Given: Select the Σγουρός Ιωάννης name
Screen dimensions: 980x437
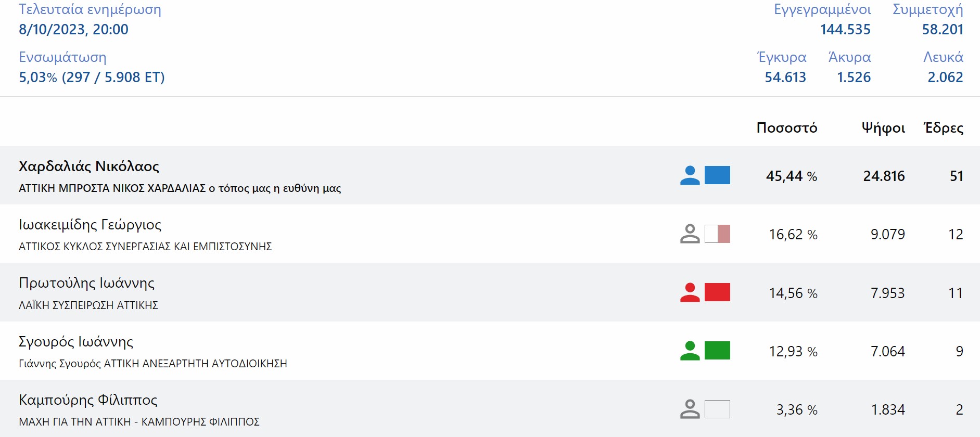Looking at the screenshot, I should coord(76,342).
